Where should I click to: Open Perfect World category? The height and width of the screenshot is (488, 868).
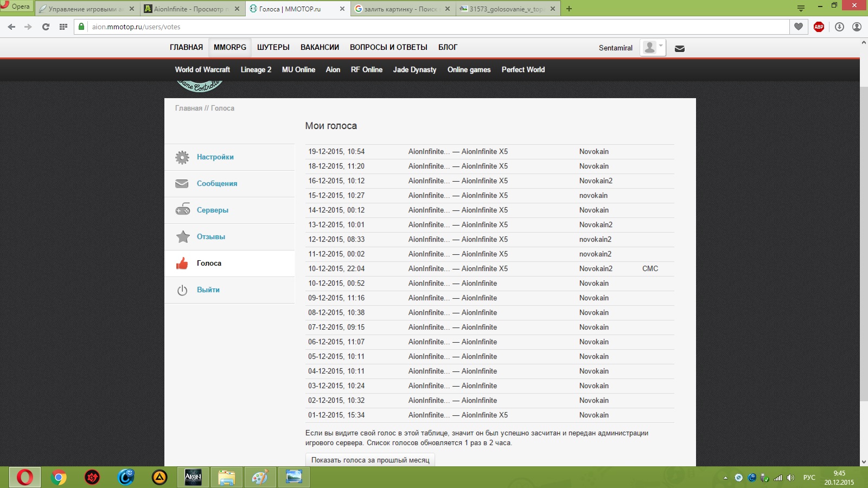tap(523, 69)
